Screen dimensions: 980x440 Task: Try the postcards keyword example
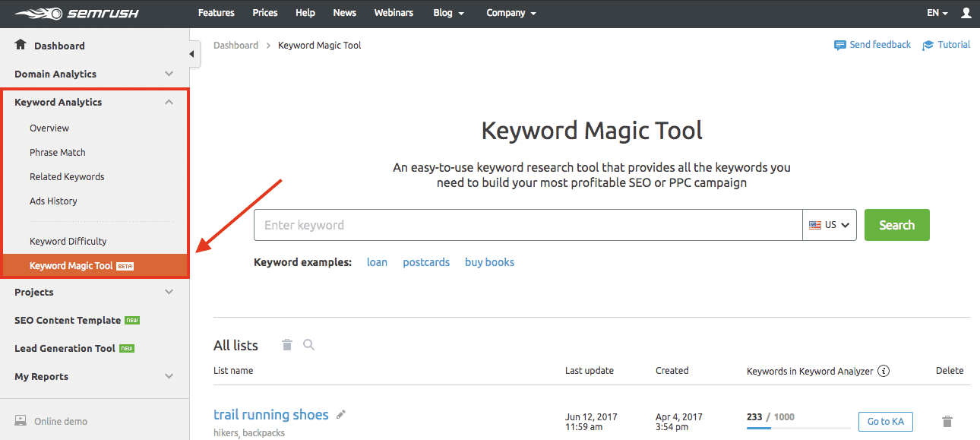coord(426,262)
